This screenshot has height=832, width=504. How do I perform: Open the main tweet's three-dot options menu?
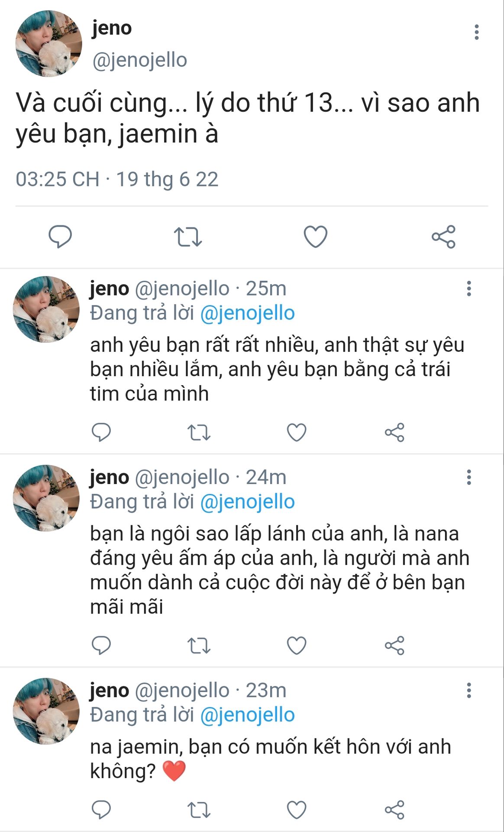tap(476, 32)
